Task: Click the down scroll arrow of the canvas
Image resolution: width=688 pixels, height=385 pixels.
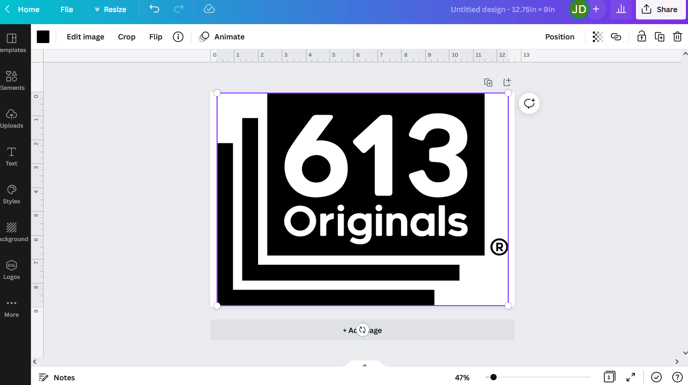Action: pyautogui.click(x=685, y=353)
